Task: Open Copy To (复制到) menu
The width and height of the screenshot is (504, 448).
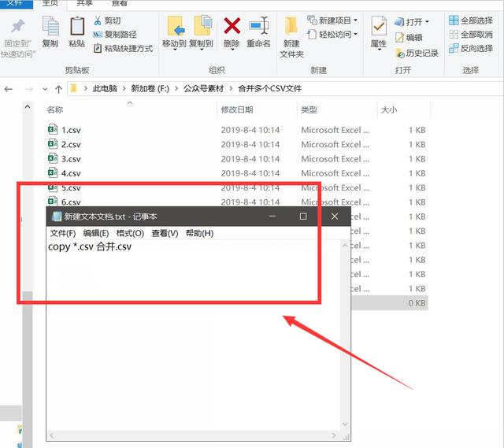Action: click(202, 33)
